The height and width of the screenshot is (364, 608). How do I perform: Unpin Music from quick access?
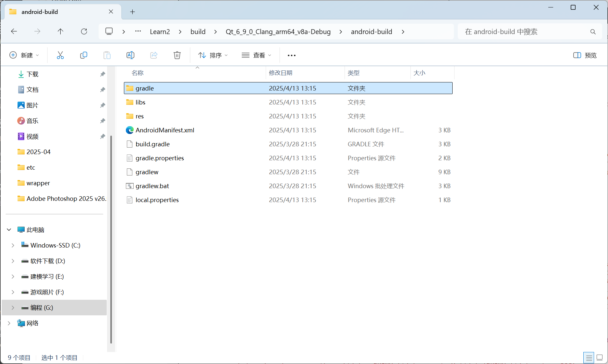(103, 121)
